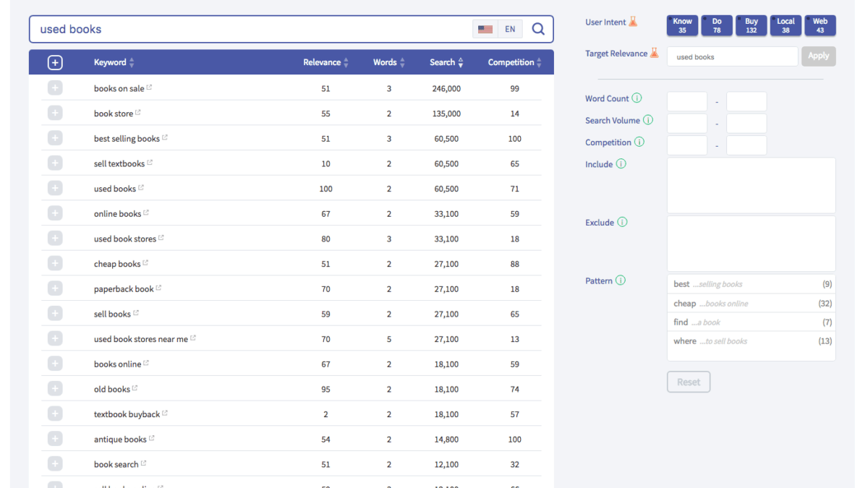Add the 'online books' keyword with plus

pyautogui.click(x=55, y=213)
